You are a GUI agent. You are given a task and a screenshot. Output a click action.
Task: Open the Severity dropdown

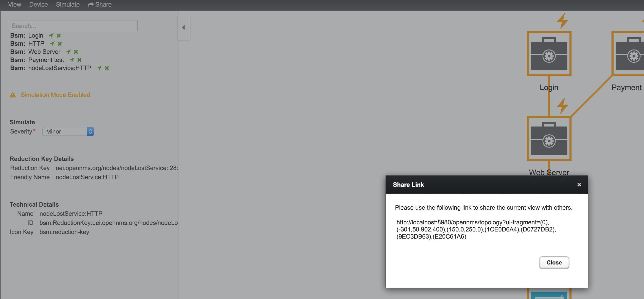pos(68,131)
